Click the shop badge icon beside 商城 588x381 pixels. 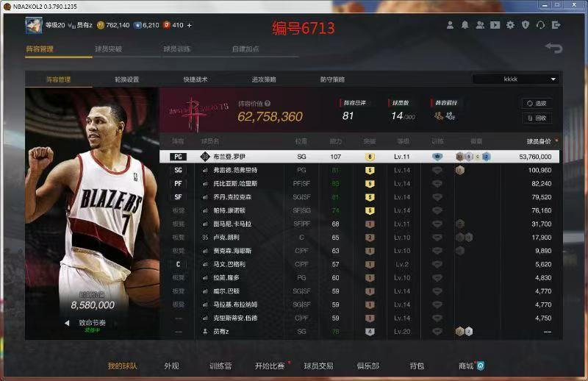click(481, 366)
